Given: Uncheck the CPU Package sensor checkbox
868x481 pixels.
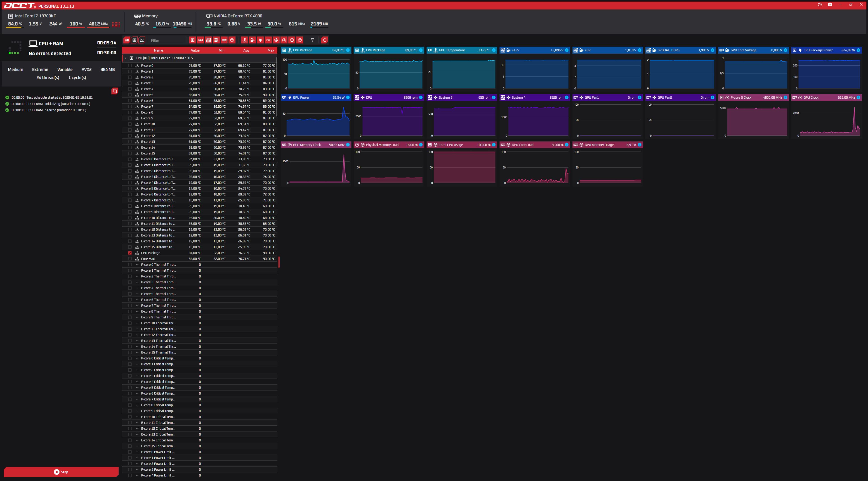Looking at the screenshot, I should coord(130,253).
